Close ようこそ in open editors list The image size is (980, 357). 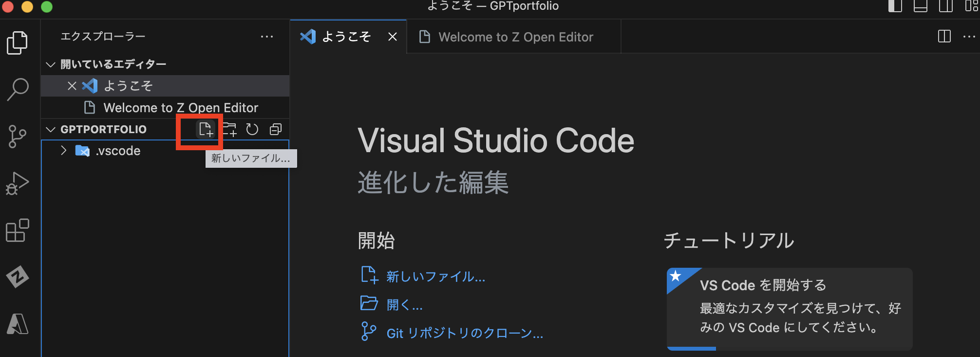pyautogui.click(x=72, y=86)
